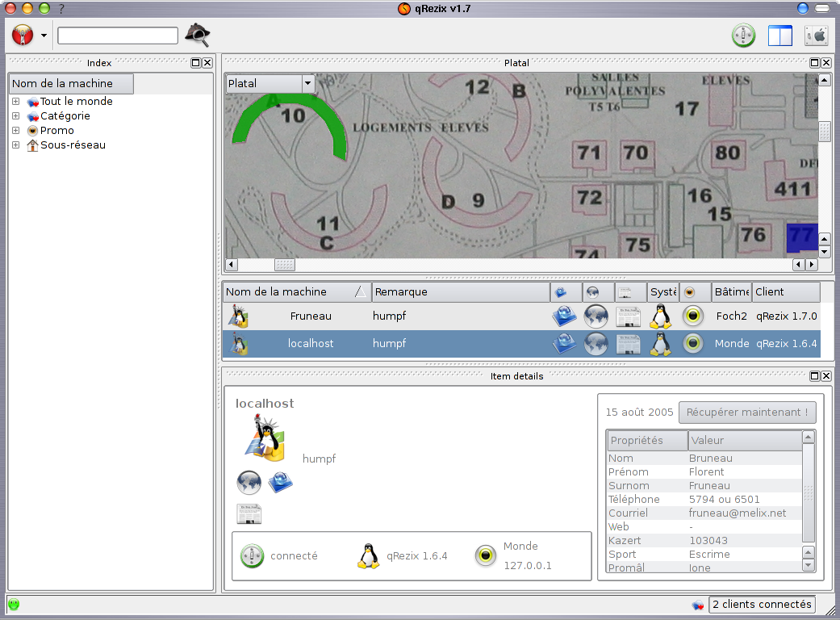Click the globe icon in Item details
The image size is (840, 620).
249,482
